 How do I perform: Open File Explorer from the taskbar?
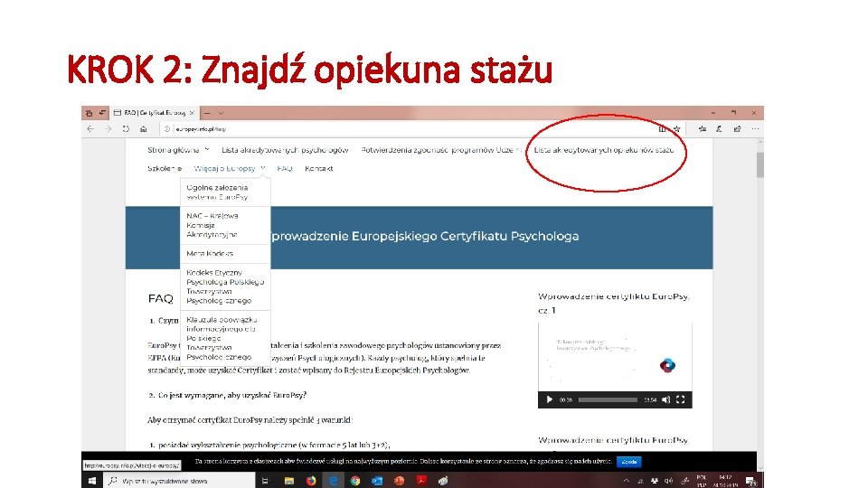click(289, 481)
